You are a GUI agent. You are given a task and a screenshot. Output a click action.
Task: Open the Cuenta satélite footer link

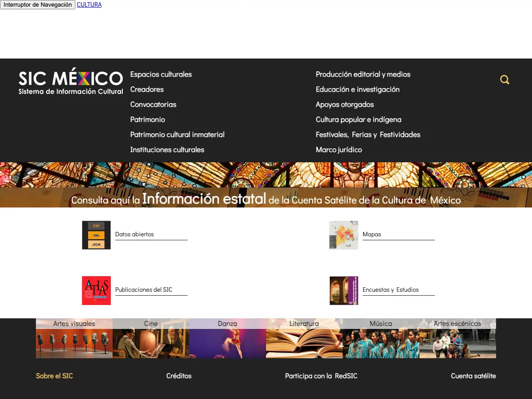point(473,376)
